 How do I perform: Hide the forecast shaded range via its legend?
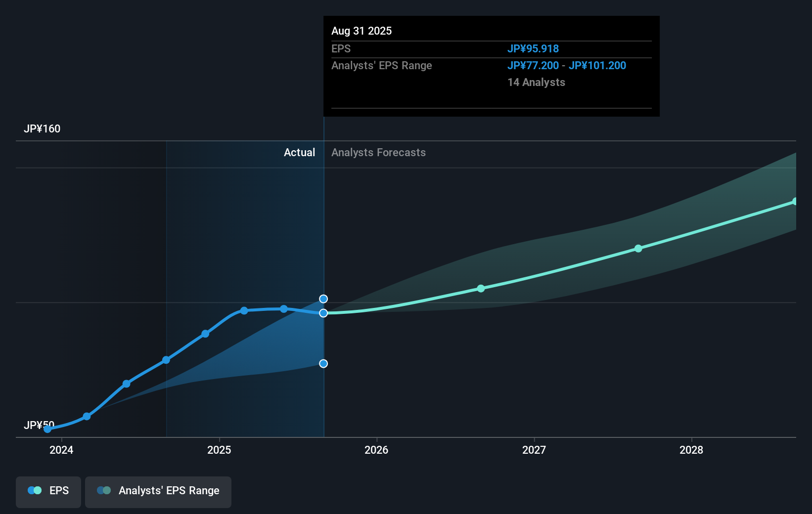coord(158,491)
